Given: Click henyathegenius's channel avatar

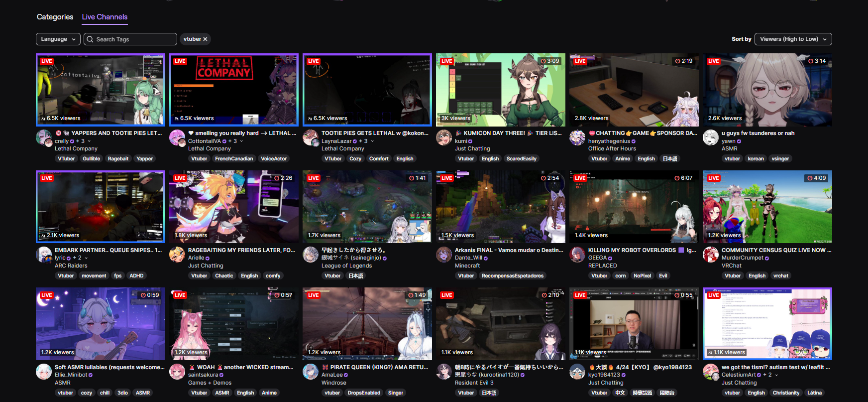Looking at the screenshot, I should [x=577, y=137].
